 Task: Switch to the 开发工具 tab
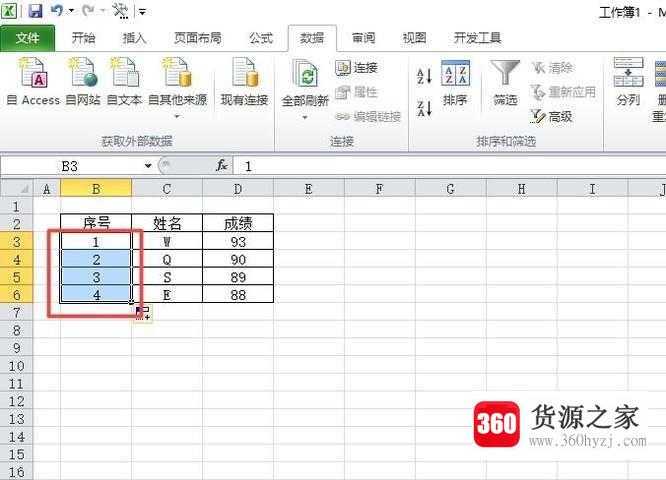(x=477, y=38)
